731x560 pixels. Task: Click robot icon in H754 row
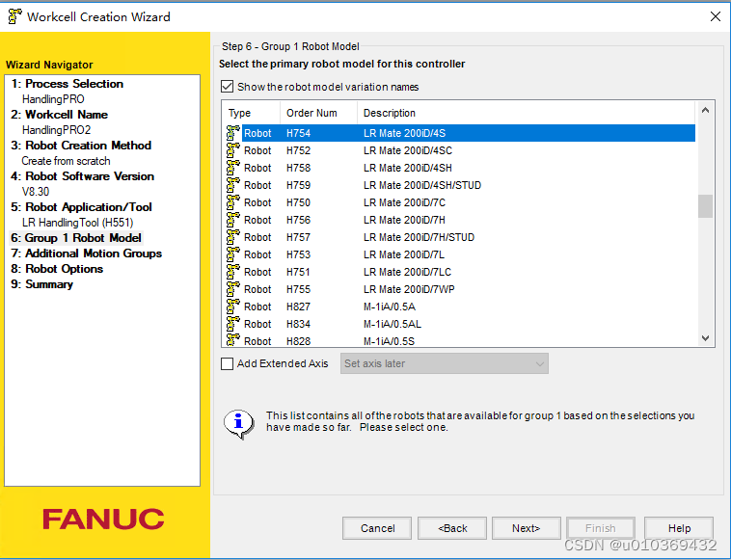233,133
